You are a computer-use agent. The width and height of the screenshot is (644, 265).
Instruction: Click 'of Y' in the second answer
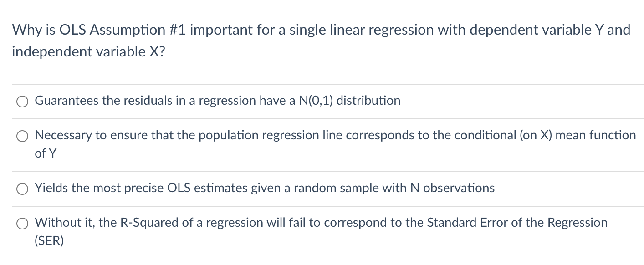45,153
